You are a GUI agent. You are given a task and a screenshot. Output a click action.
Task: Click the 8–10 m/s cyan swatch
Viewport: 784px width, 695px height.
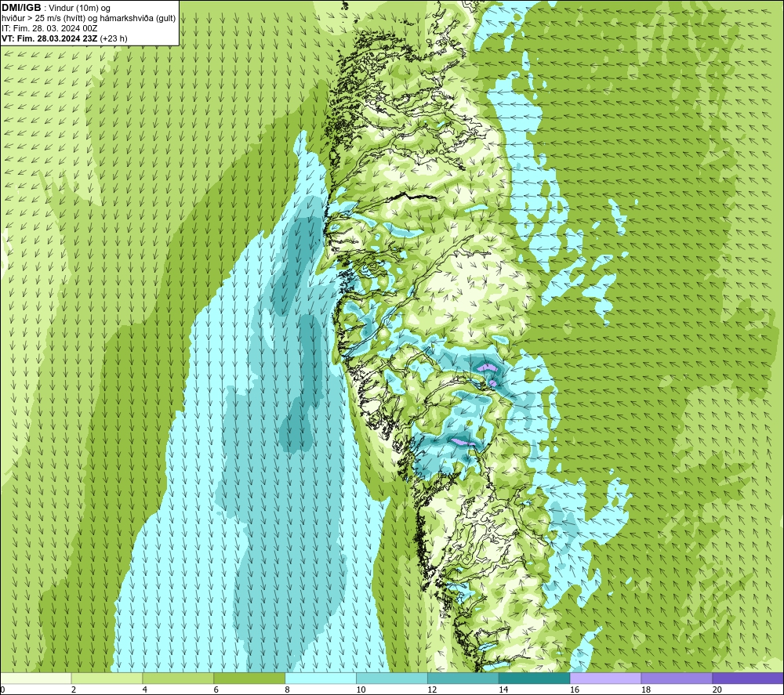(x=321, y=678)
